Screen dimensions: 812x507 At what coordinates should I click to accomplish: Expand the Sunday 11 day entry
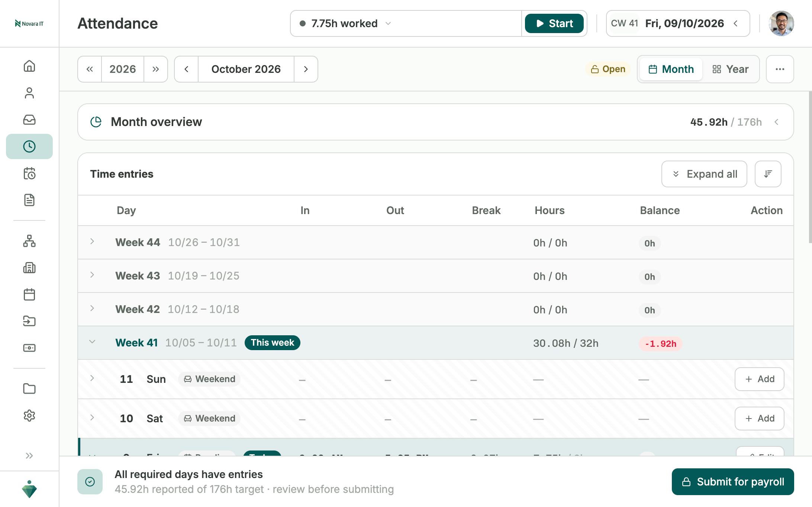tap(92, 379)
